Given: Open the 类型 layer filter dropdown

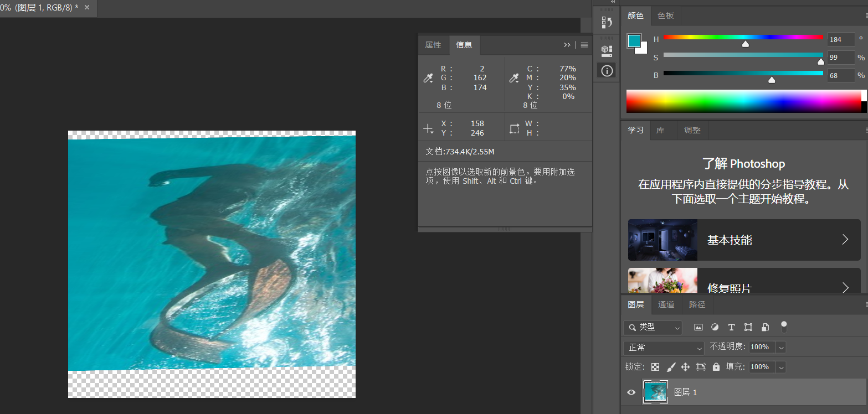Looking at the screenshot, I should pos(653,327).
